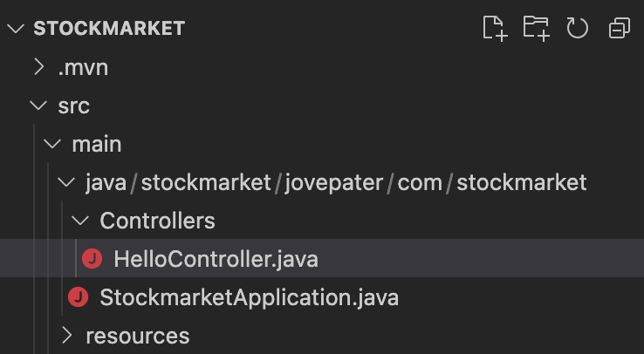Viewport: 644px width, 354px height.
Task: Collapse the java compact folder path chevron
Action: (66, 182)
